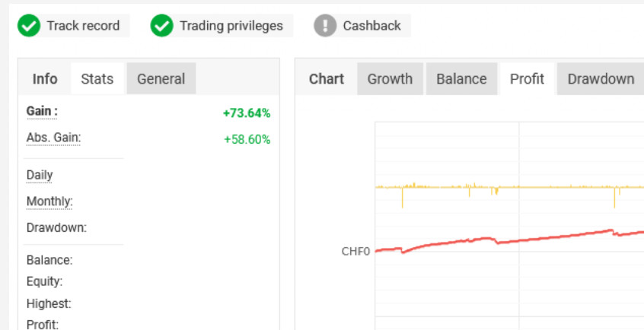This screenshot has height=330, width=644.
Task: Click the green Track record checkmark icon
Action: pyautogui.click(x=29, y=25)
